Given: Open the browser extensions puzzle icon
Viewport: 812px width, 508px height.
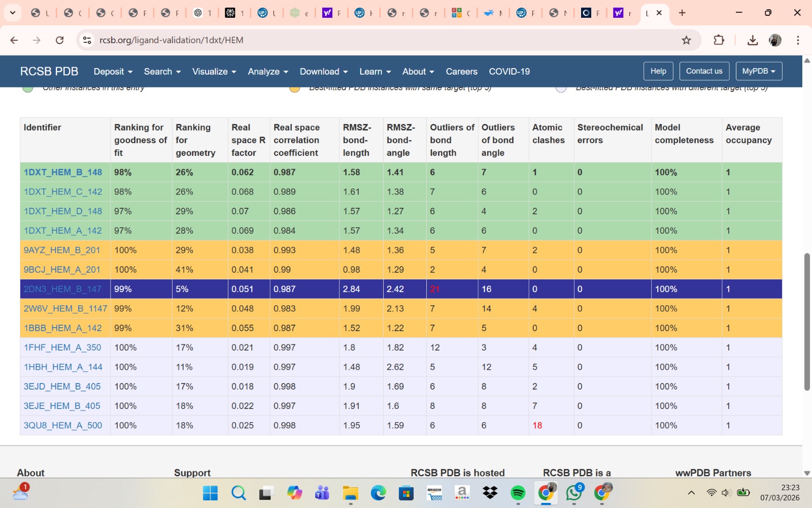Looking at the screenshot, I should click(719, 40).
